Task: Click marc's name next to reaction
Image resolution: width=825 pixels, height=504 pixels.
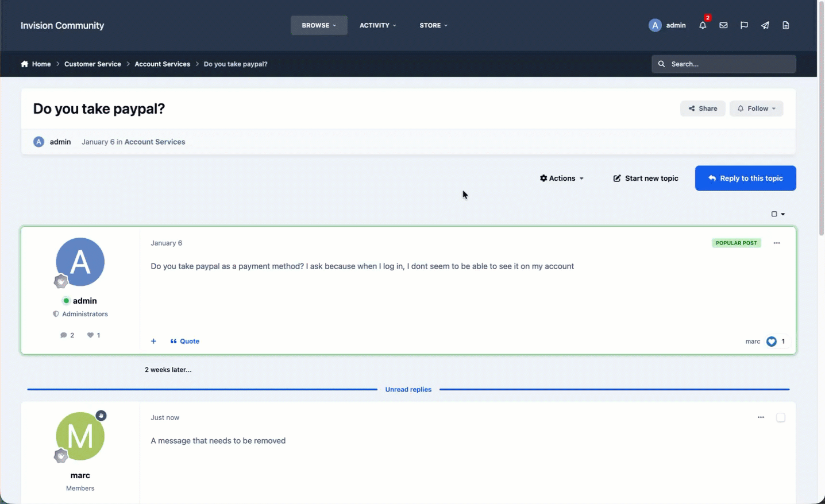Action: point(753,342)
